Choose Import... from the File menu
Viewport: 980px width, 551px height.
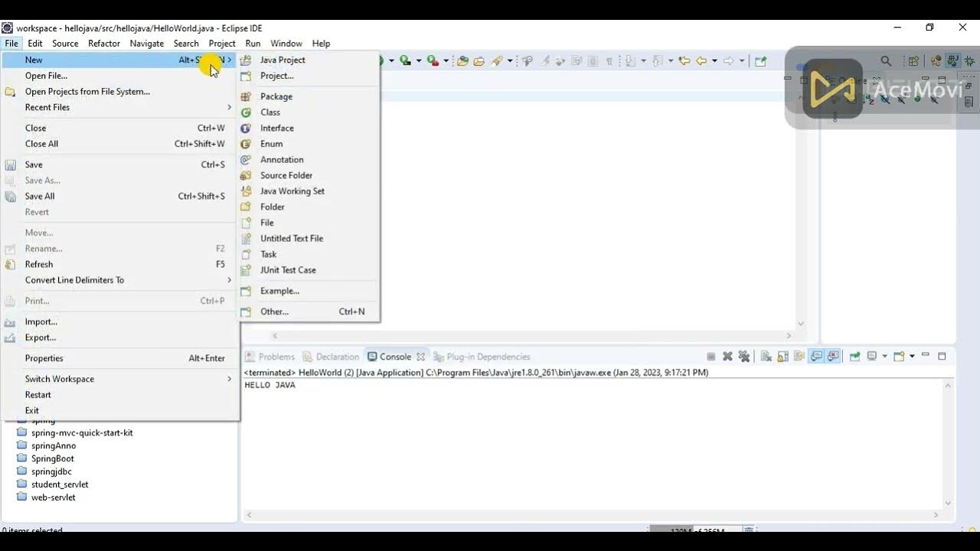tap(121, 321)
